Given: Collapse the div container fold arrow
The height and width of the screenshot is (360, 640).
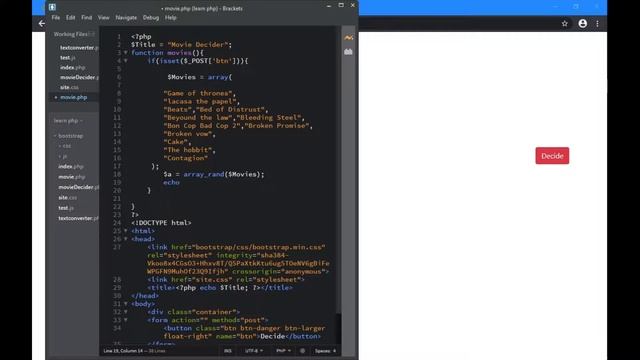Looking at the screenshot, I should [x=126, y=312].
